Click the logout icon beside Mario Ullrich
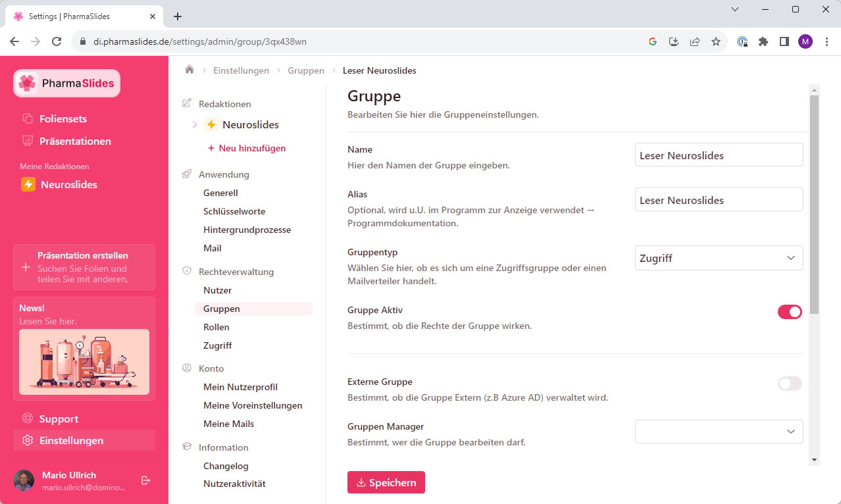This screenshot has width=841, height=504. (146, 480)
